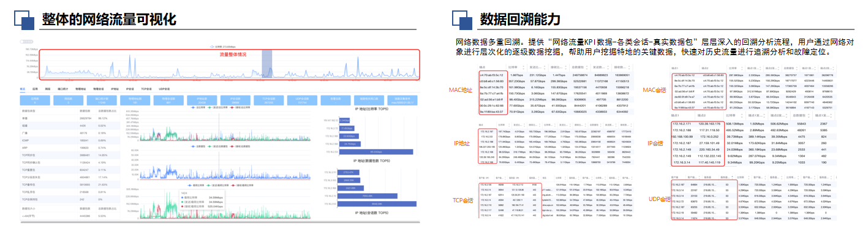The height and width of the screenshot is (244, 868).
Task: Select the TCP同步包 row
Action: point(70,155)
